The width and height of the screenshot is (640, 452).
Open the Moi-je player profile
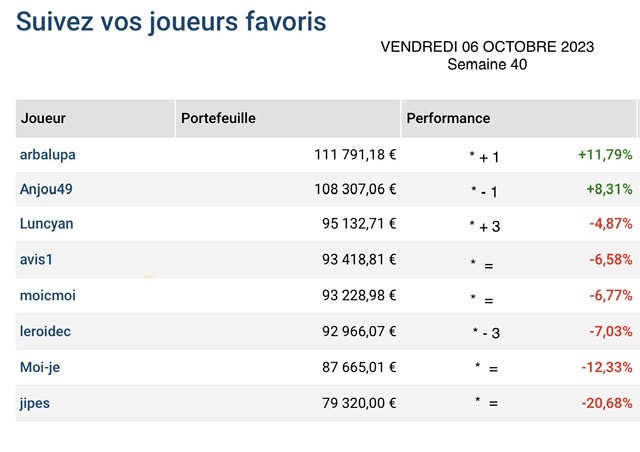point(40,367)
